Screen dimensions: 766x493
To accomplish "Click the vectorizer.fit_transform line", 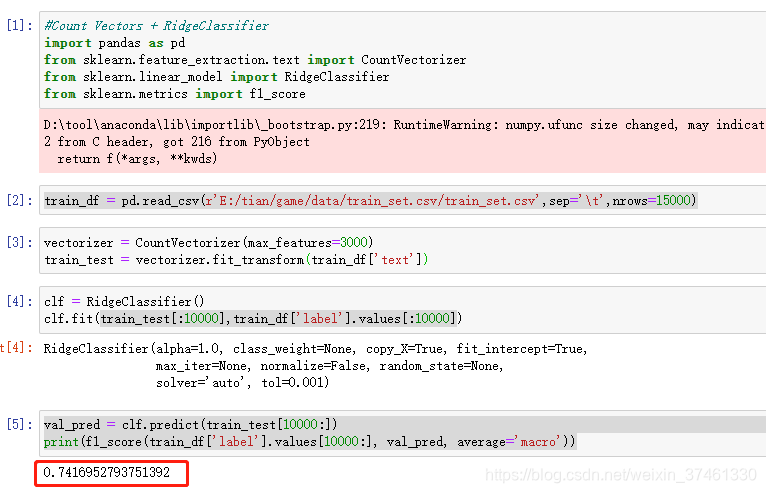I will click(236, 259).
